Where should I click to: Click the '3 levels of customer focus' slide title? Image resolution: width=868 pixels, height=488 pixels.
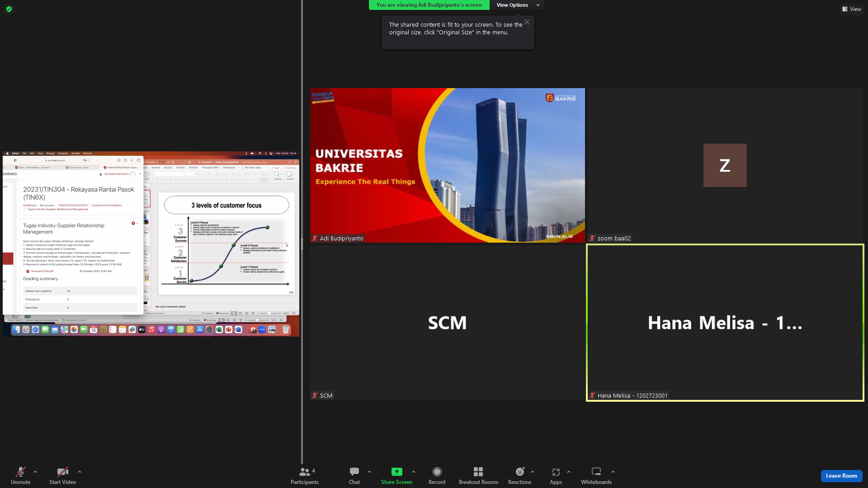click(x=226, y=205)
